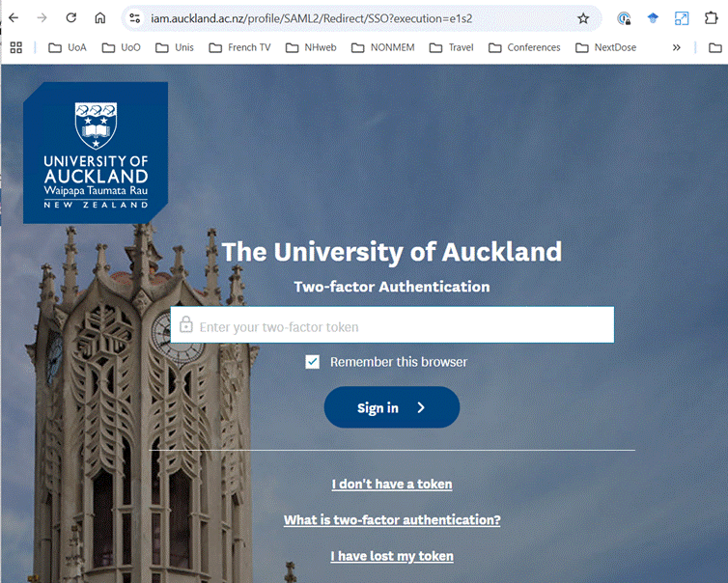Open the password manager extension icon
Viewport: 728px width, 583px height.
pyautogui.click(x=624, y=18)
